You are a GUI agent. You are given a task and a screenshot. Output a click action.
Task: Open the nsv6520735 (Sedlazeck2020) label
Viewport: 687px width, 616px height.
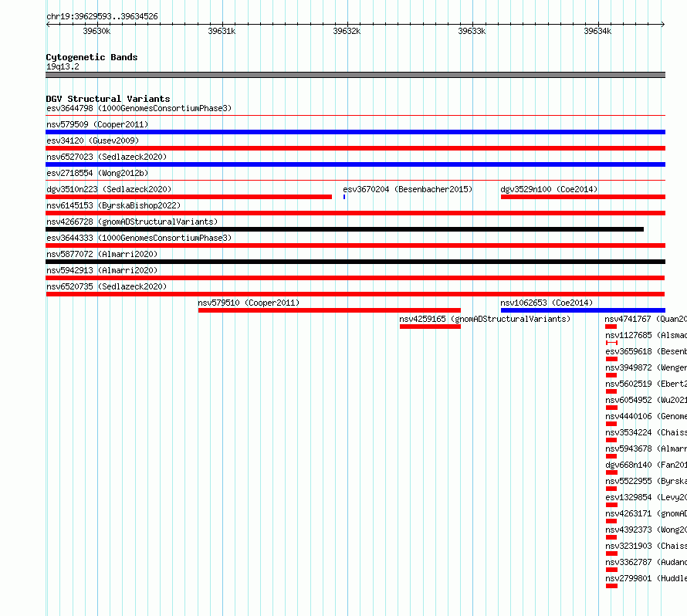[x=107, y=286]
